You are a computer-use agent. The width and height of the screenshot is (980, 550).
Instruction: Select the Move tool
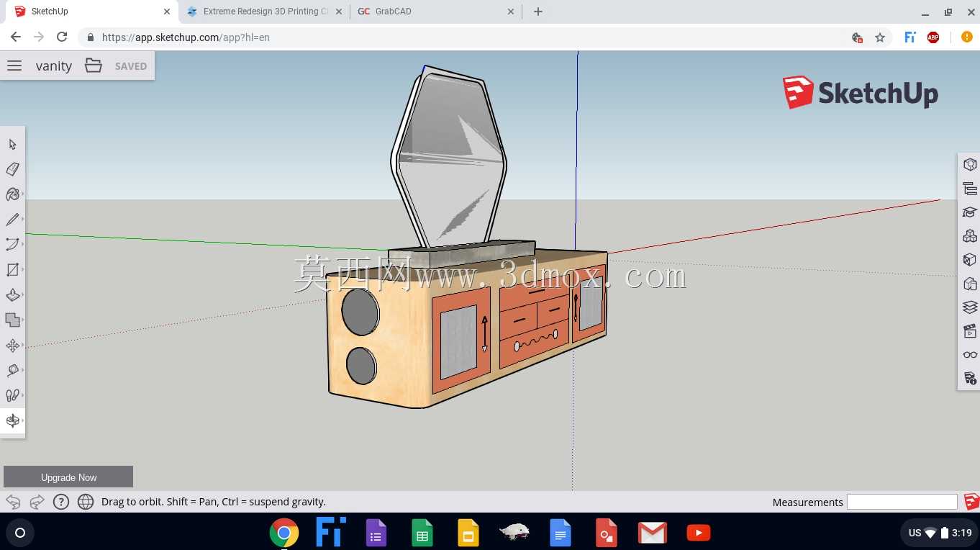coord(12,346)
